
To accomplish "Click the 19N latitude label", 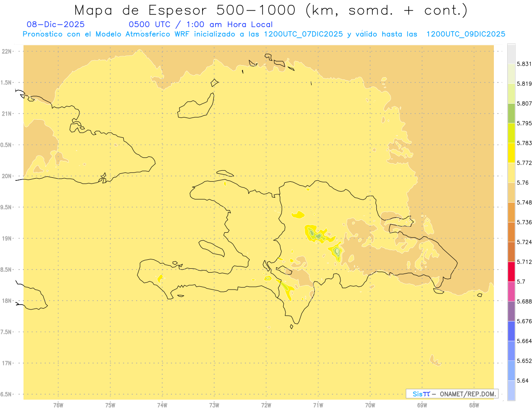I will click(x=7, y=239).
